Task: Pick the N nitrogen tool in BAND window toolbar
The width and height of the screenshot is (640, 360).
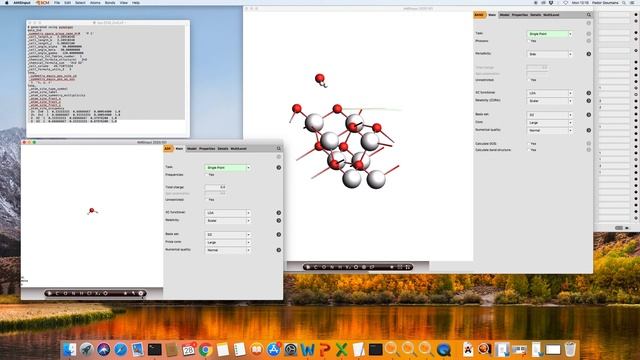Action: tap(332, 267)
